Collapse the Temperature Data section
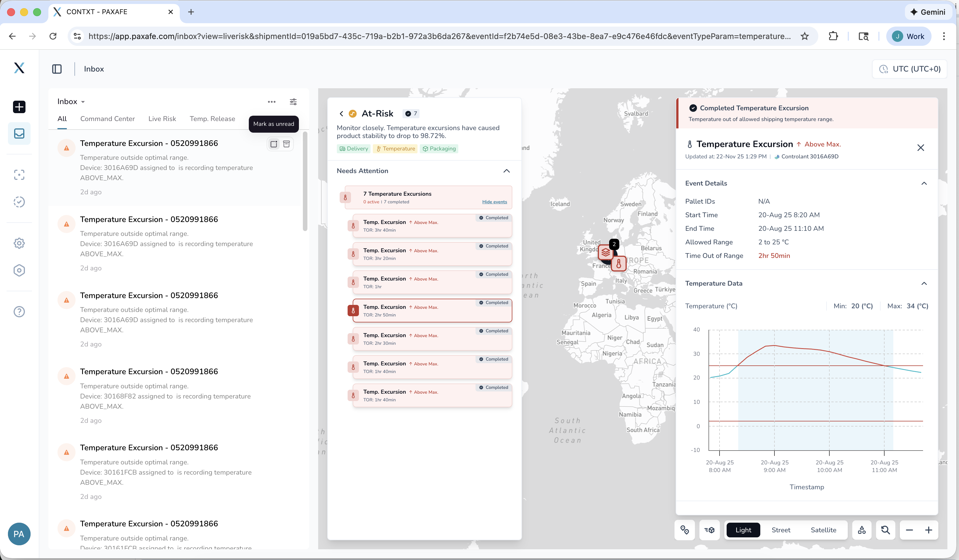This screenshot has width=959, height=560. pyautogui.click(x=924, y=284)
